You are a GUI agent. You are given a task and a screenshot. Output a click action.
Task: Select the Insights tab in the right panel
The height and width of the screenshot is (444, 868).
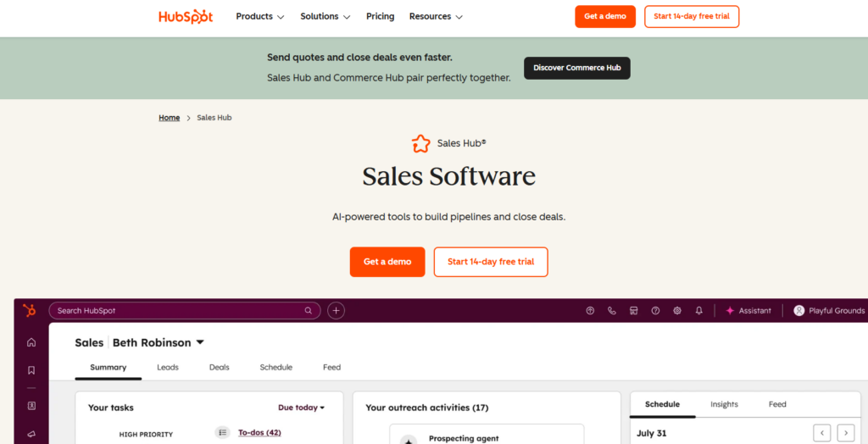coord(724,404)
